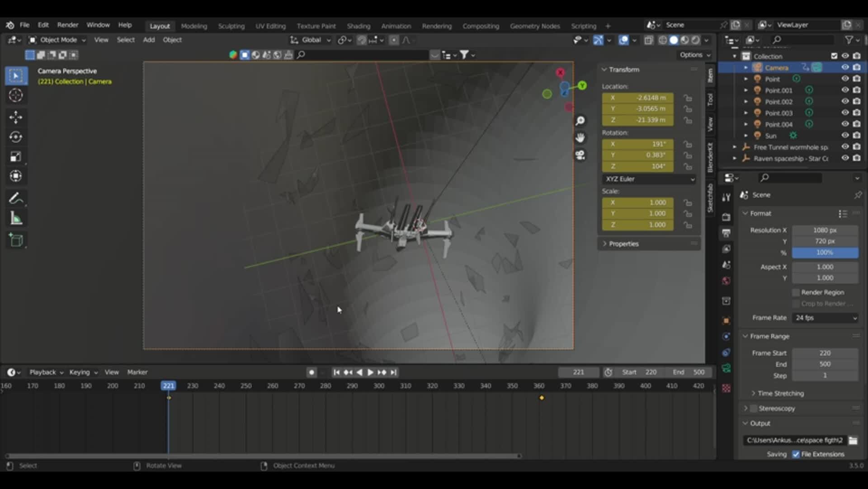Image resolution: width=868 pixels, height=489 pixels.
Task: Open the Render menu
Action: coord(68,25)
